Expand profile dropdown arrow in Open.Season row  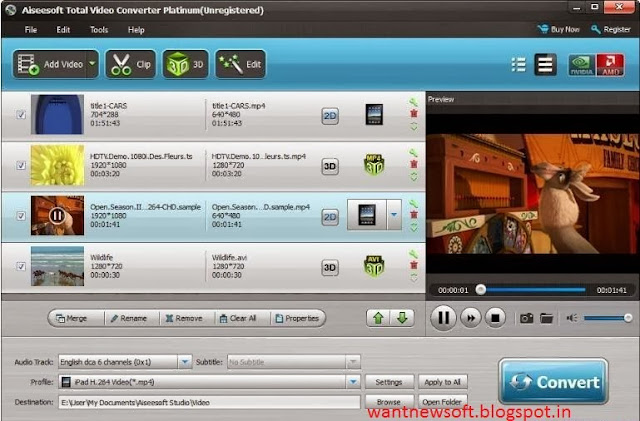click(394, 215)
